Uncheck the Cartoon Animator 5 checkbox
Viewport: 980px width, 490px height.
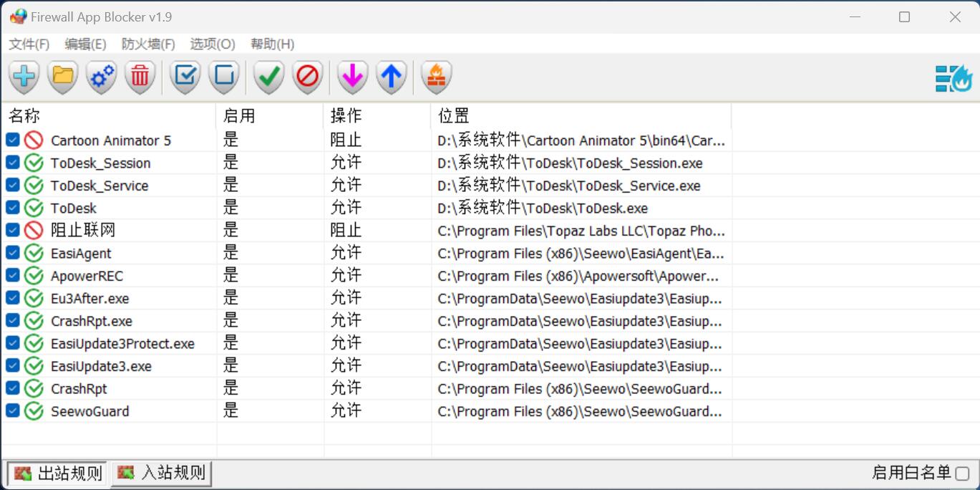pyautogui.click(x=12, y=140)
